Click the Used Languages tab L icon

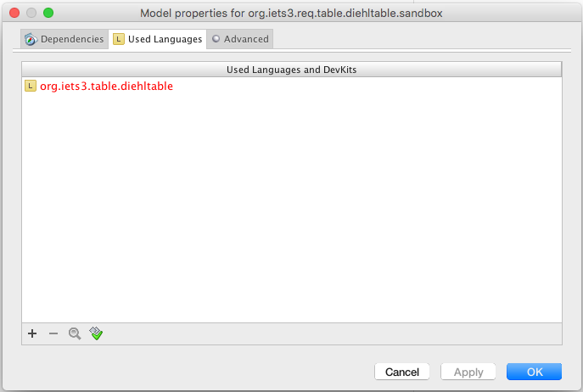coord(119,39)
